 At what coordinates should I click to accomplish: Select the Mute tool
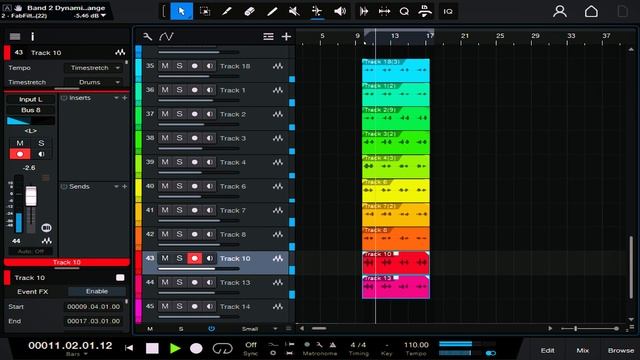point(294,11)
